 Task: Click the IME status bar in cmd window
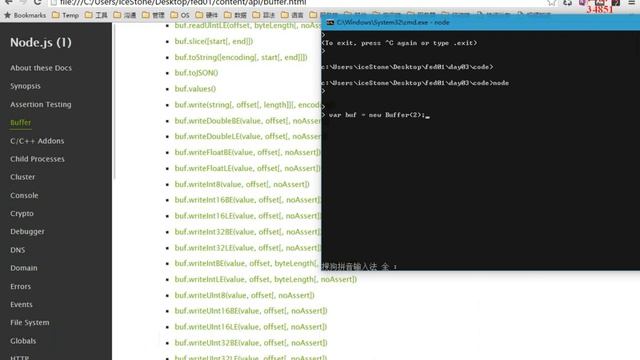click(359, 266)
